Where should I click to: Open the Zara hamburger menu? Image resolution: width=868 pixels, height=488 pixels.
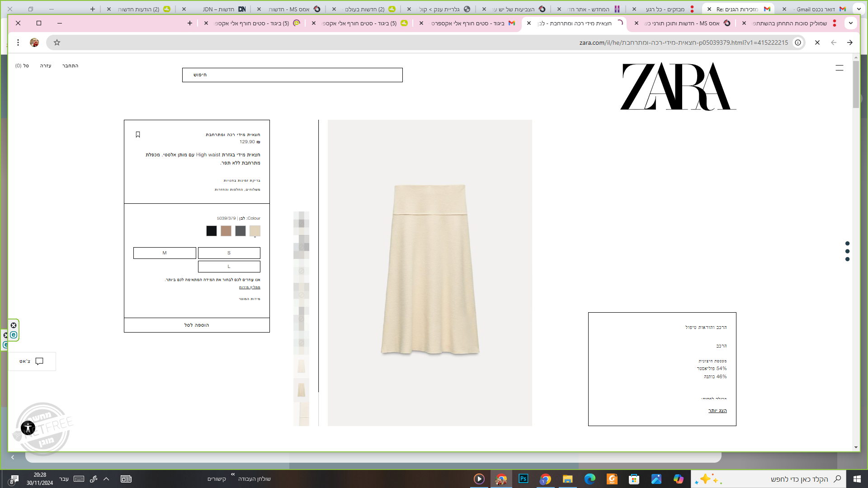[840, 68]
